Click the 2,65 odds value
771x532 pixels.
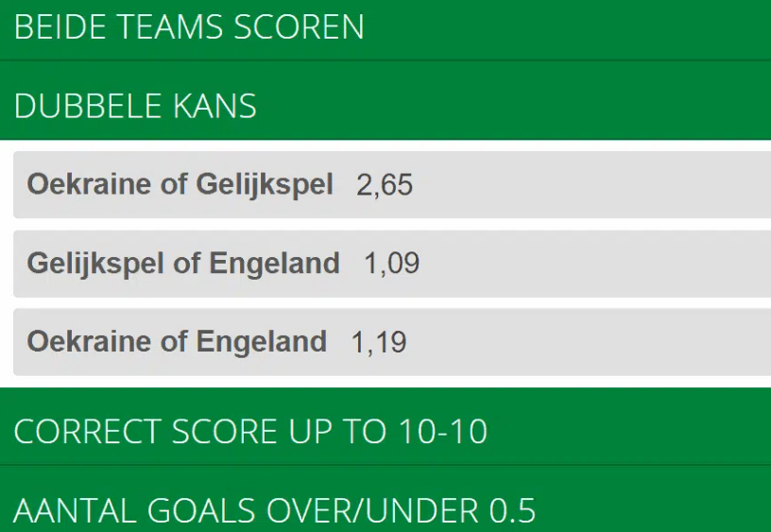click(385, 184)
